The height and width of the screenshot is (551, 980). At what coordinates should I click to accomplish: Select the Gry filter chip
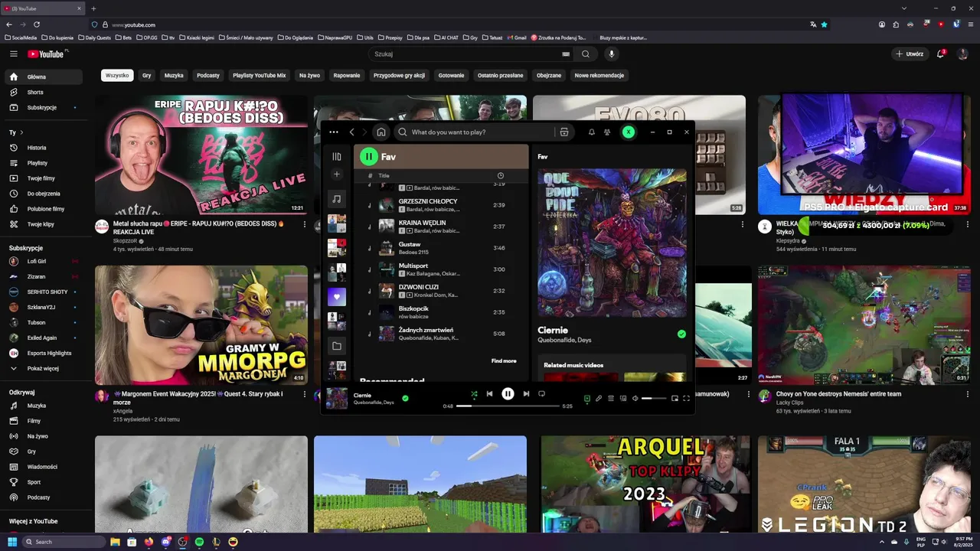146,75
